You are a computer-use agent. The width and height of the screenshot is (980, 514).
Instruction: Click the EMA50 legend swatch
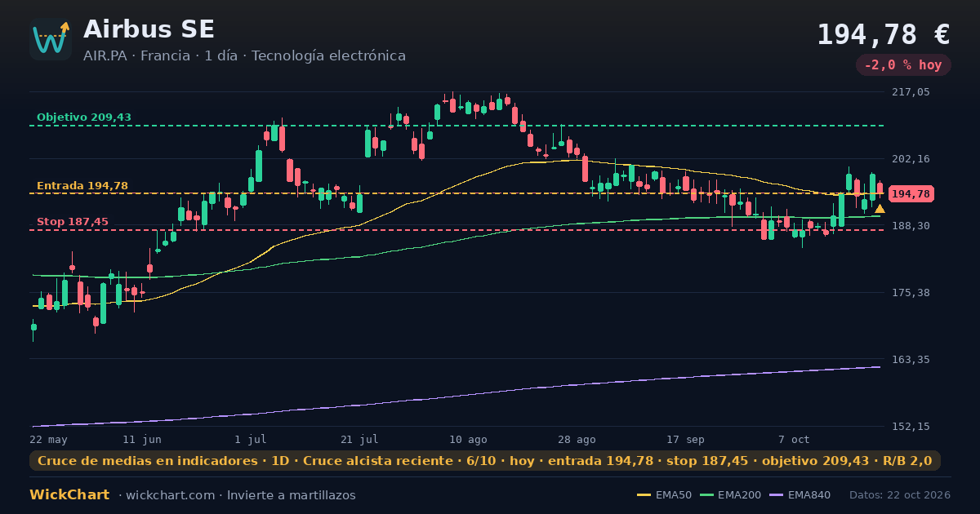click(x=644, y=495)
